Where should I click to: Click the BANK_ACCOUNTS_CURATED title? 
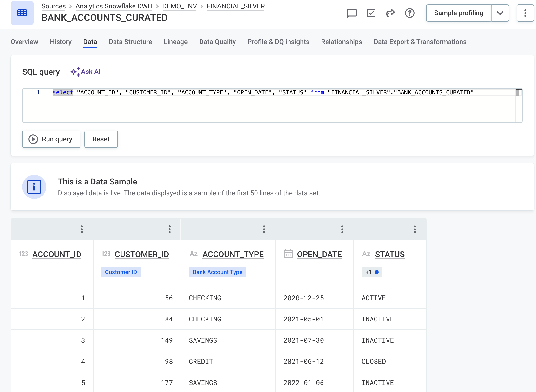(x=105, y=18)
